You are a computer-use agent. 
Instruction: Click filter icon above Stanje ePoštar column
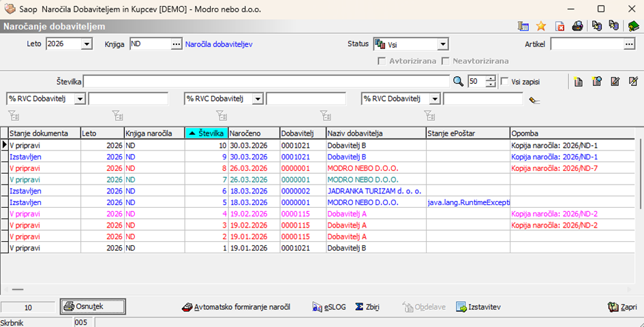click(429, 115)
